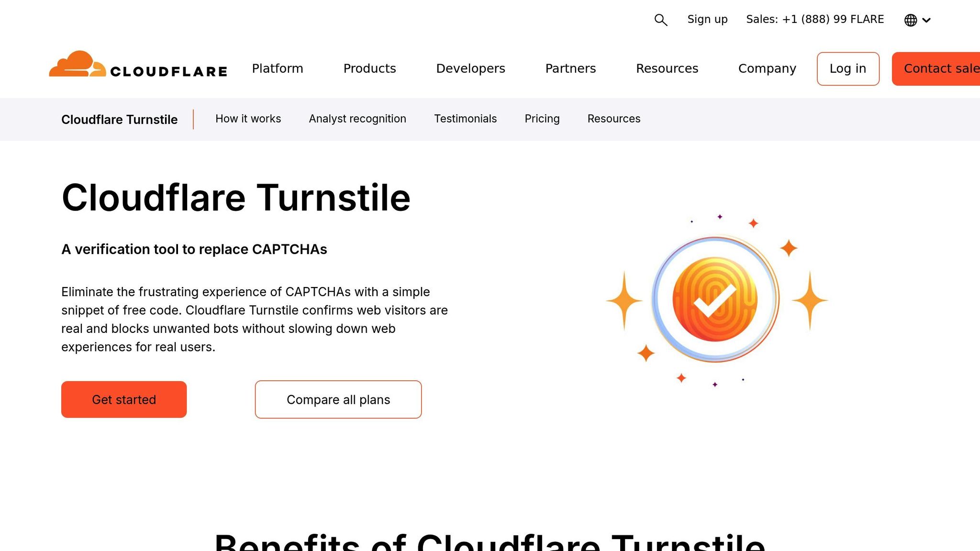Open the Products navigation dropdown
Viewport: 980px width, 551px height.
coord(369,68)
